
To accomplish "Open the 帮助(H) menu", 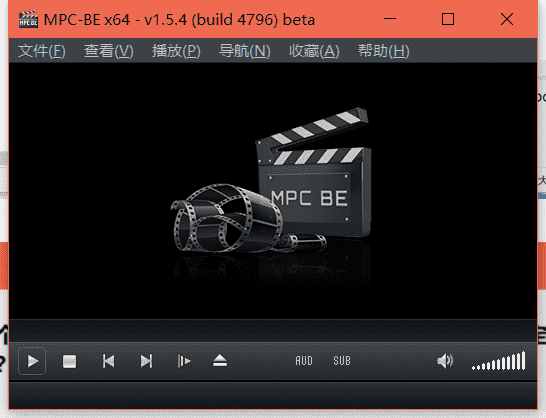I will tap(384, 51).
